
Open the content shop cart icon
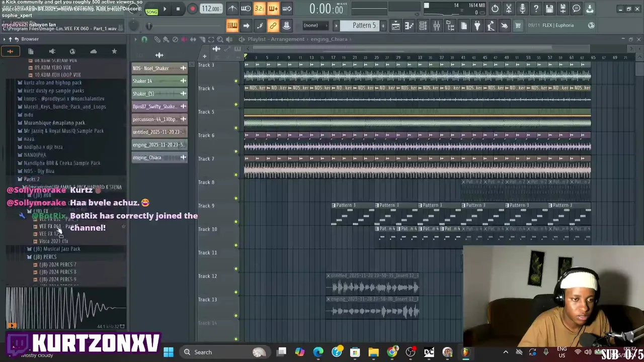pos(518,26)
